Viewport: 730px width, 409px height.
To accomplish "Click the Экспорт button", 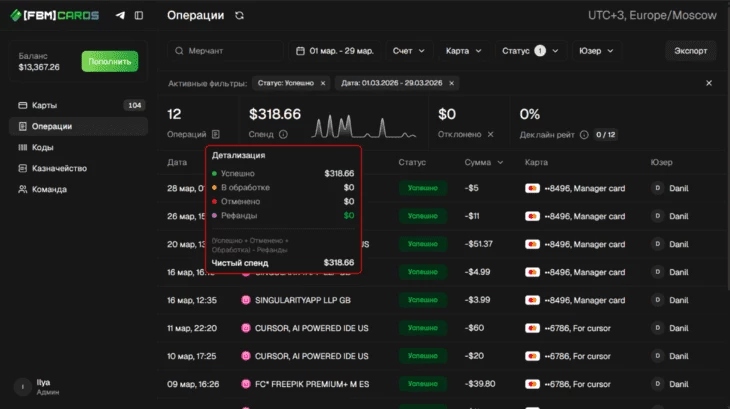I will (690, 50).
